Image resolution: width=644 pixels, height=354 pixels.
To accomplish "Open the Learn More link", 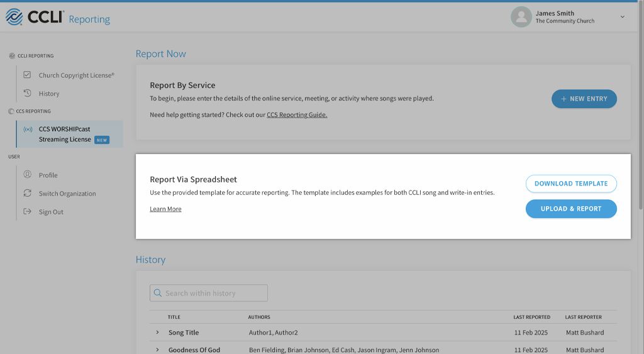I will (x=165, y=209).
